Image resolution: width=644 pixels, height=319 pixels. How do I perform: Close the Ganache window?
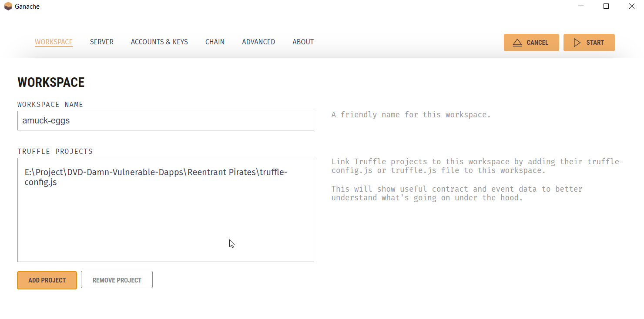(x=631, y=7)
